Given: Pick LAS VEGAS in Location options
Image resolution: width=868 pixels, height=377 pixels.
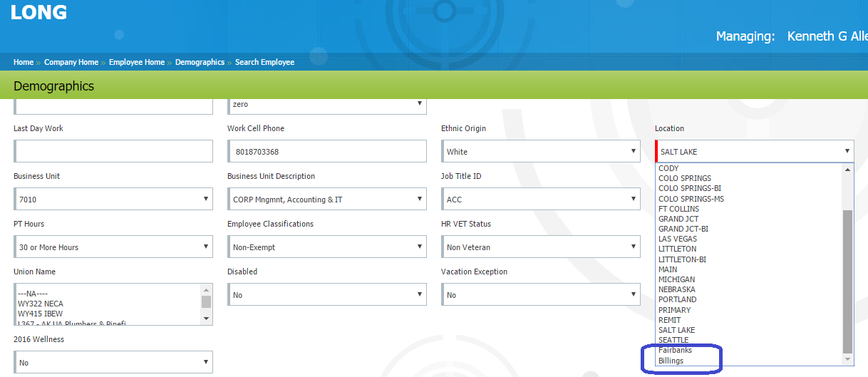Looking at the screenshot, I should tap(677, 239).
